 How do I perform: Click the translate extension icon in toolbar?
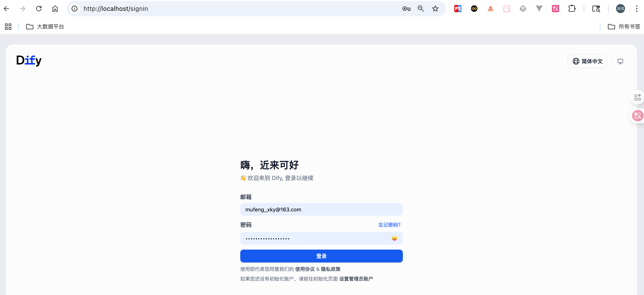[555, 8]
